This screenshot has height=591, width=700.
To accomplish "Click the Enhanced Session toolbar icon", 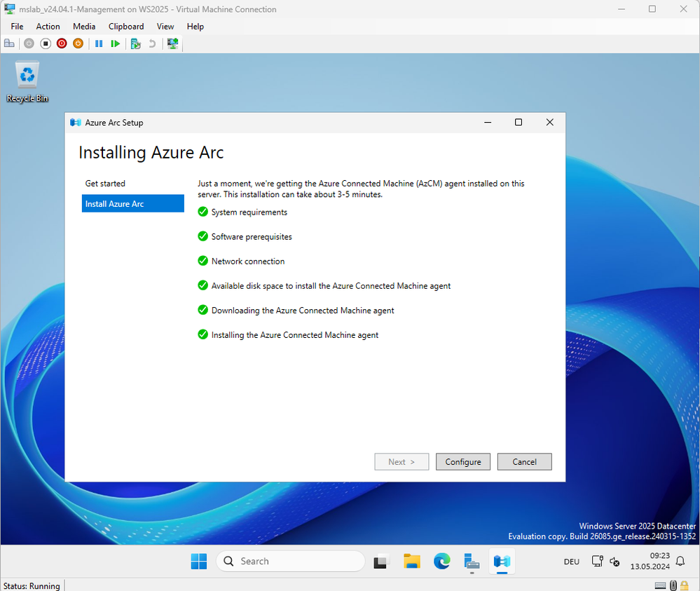I will click(172, 43).
